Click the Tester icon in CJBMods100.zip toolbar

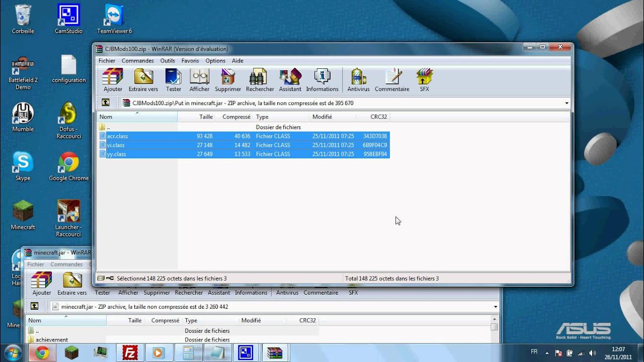[174, 80]
